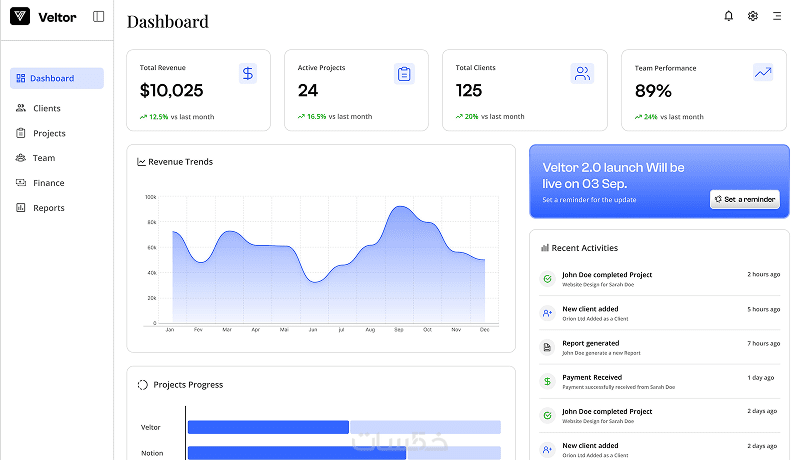The width and height of the screenshot is (800, 460).
Task: Click the dollar sign icon in Total Revenue card
Action: click(247, 73)
